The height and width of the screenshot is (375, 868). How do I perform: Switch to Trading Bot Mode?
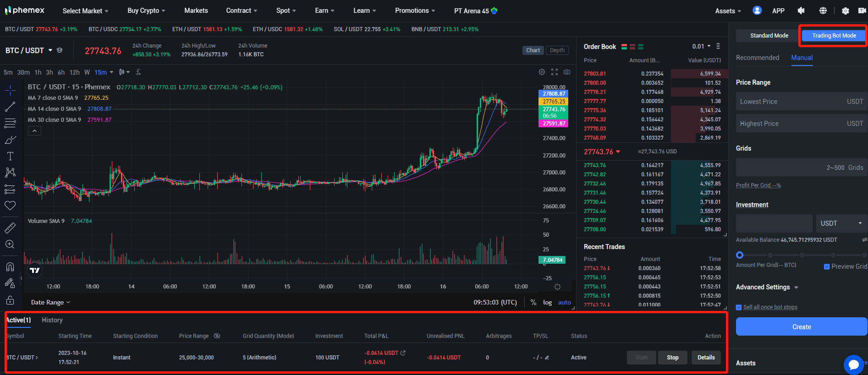tap(834, 35)
